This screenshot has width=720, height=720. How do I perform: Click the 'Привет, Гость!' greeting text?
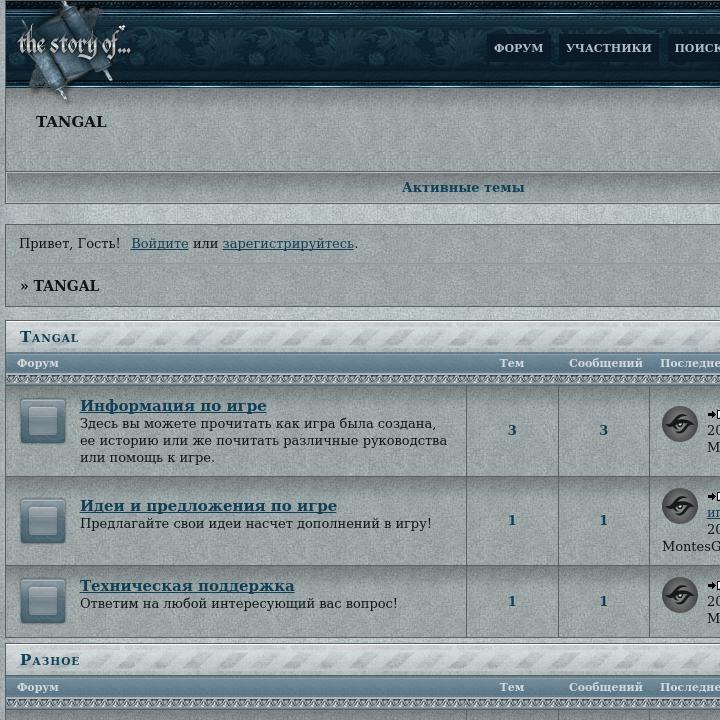point(70,243)
